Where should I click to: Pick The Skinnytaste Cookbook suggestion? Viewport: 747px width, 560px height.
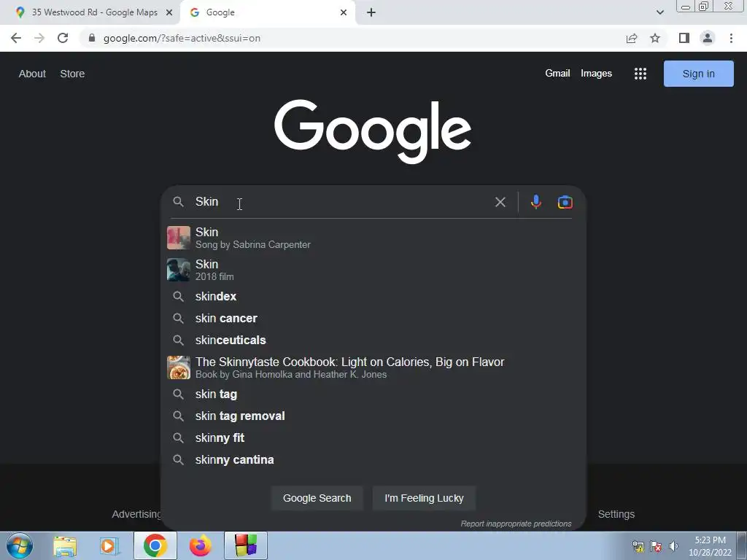coord(373,367)
